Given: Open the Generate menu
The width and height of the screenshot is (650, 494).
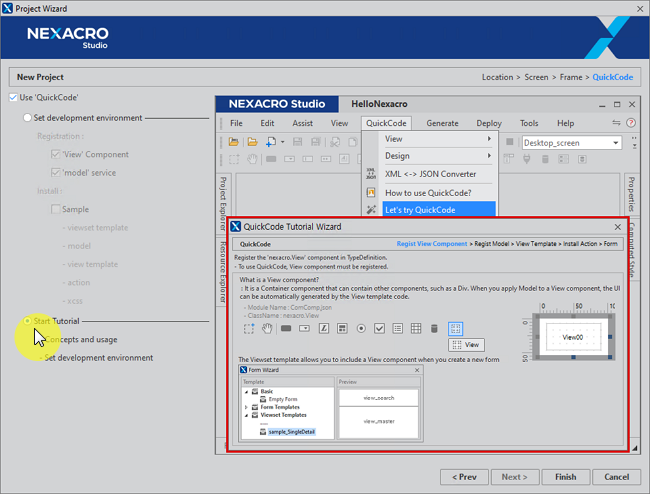Looking at the screenshot, I should tap(442, 123).
